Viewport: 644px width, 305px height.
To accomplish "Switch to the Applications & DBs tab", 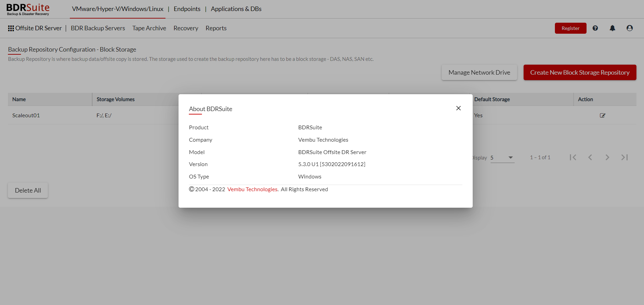I will pos(236,9).
